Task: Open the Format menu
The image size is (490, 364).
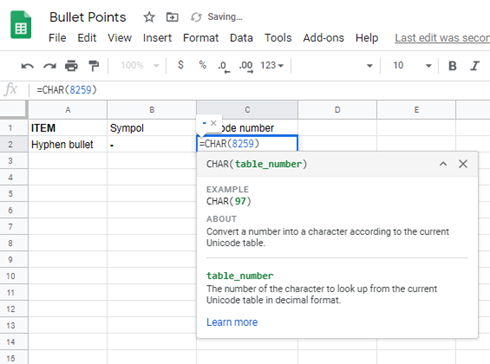Action: (x=201, y=38)
